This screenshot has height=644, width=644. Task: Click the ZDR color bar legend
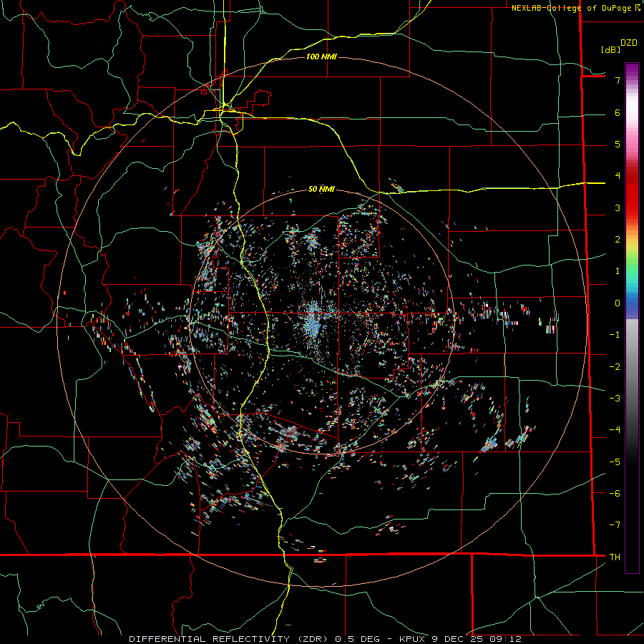tap(632, 318)
